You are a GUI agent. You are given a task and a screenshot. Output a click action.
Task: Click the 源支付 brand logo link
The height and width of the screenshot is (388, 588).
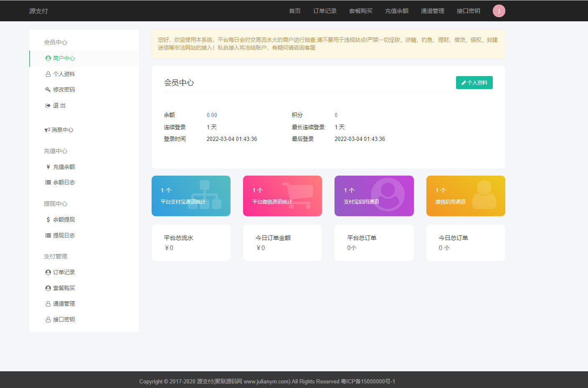point(38,11)
